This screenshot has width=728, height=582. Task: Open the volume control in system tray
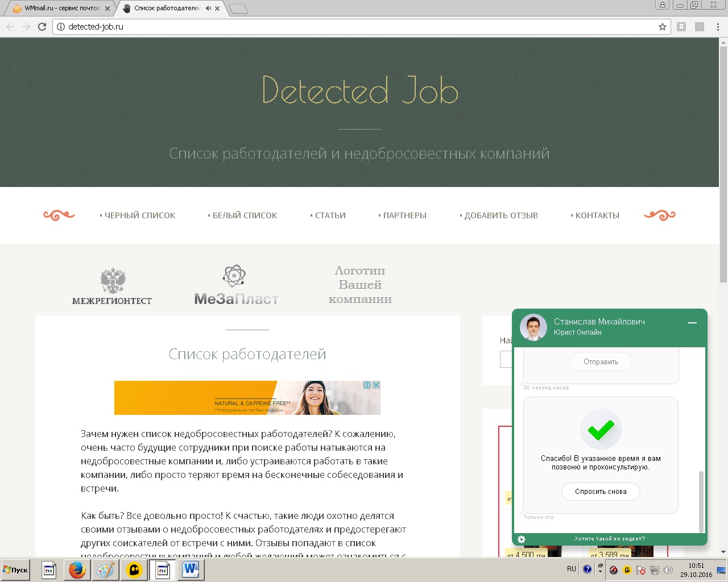[x=668, y=570]
